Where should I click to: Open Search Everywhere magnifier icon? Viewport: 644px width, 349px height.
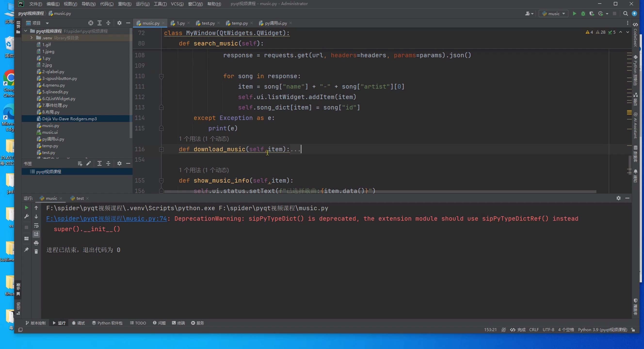coord(625,14)
